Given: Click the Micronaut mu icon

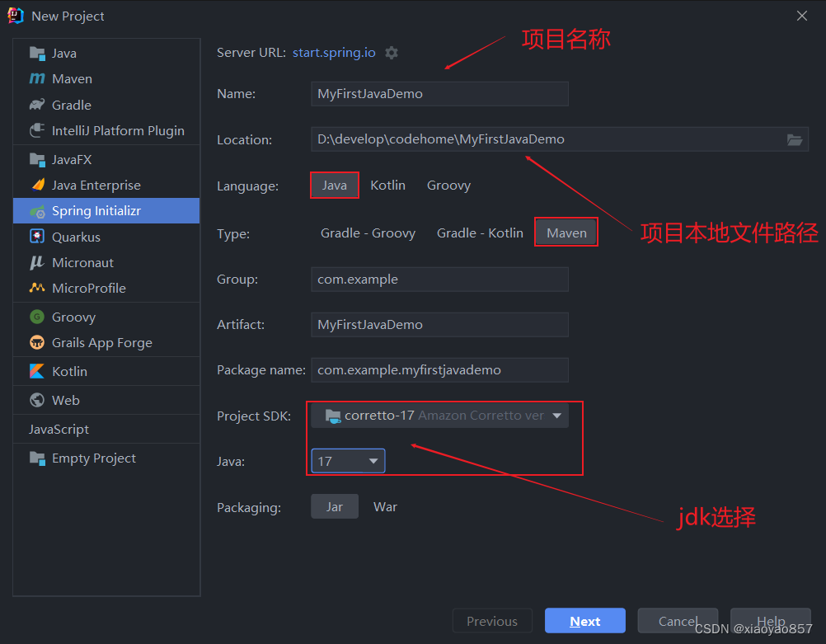Looking at the screenshot, I should [x=37, y=262].
